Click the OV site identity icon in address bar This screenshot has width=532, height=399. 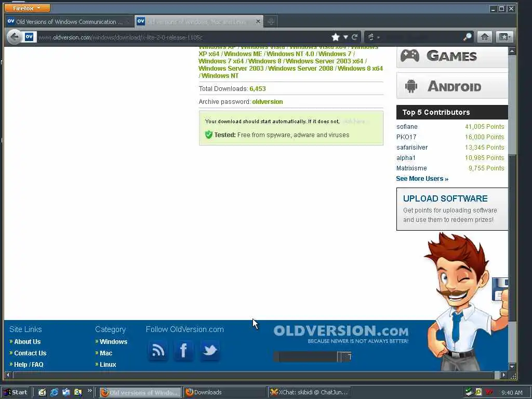(29, 37)
